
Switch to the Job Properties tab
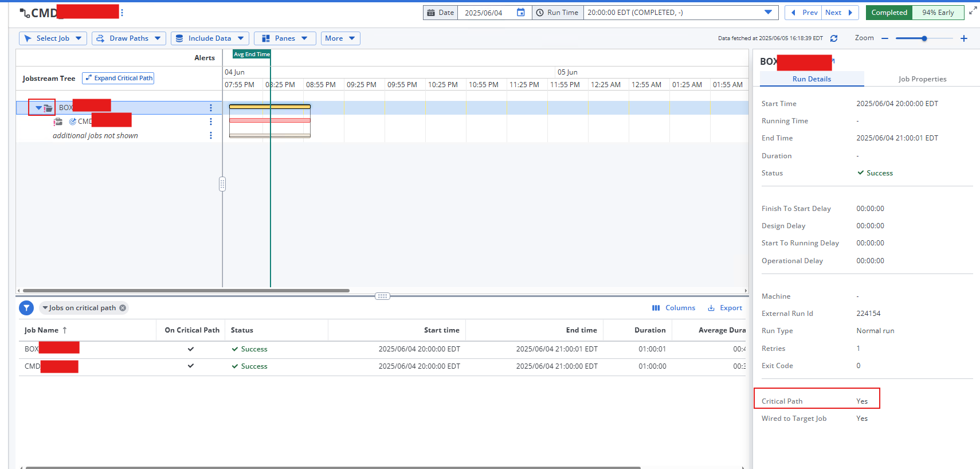[x=922, y=79]
